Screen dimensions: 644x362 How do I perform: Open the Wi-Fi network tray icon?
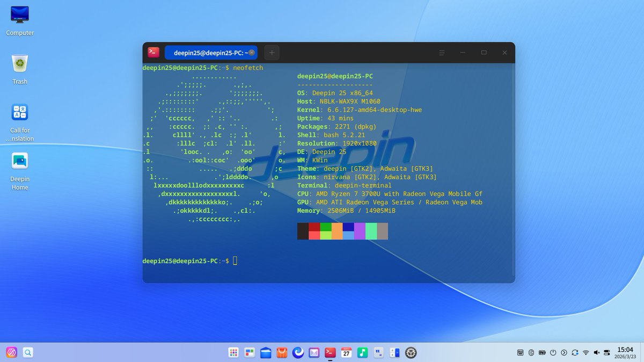point(586,352)
